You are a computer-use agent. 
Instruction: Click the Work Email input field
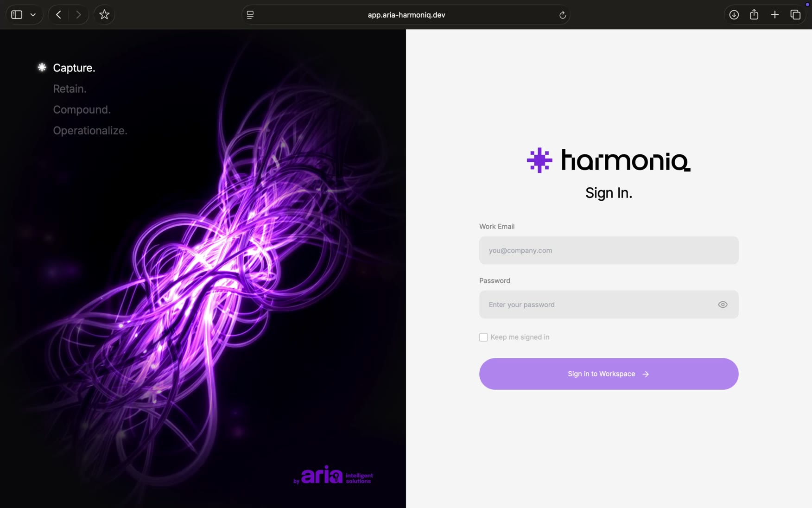[609, 250]
